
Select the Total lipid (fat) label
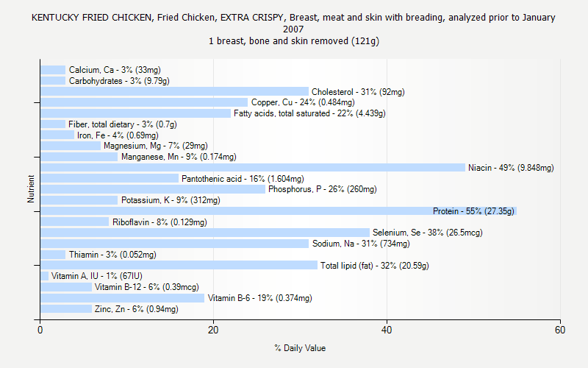374,266
